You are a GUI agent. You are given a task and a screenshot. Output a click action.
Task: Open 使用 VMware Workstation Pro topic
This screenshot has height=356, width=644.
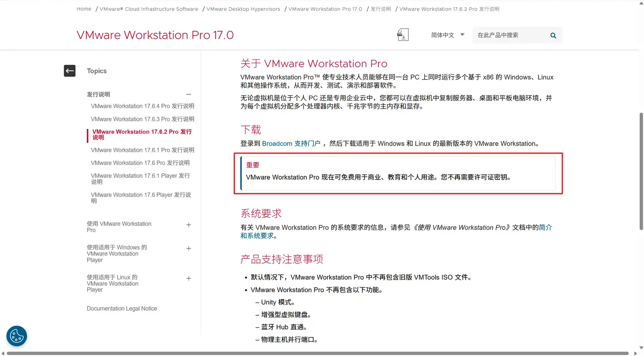coord(119,227)
